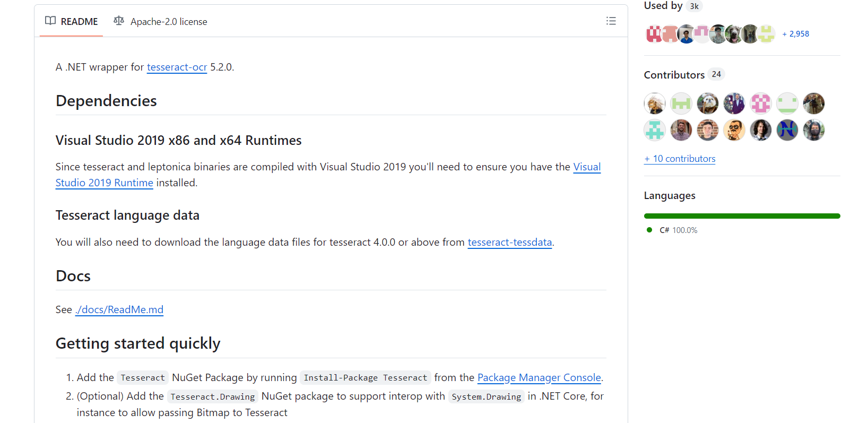Click the book icon beside README

tap(50, 21)
